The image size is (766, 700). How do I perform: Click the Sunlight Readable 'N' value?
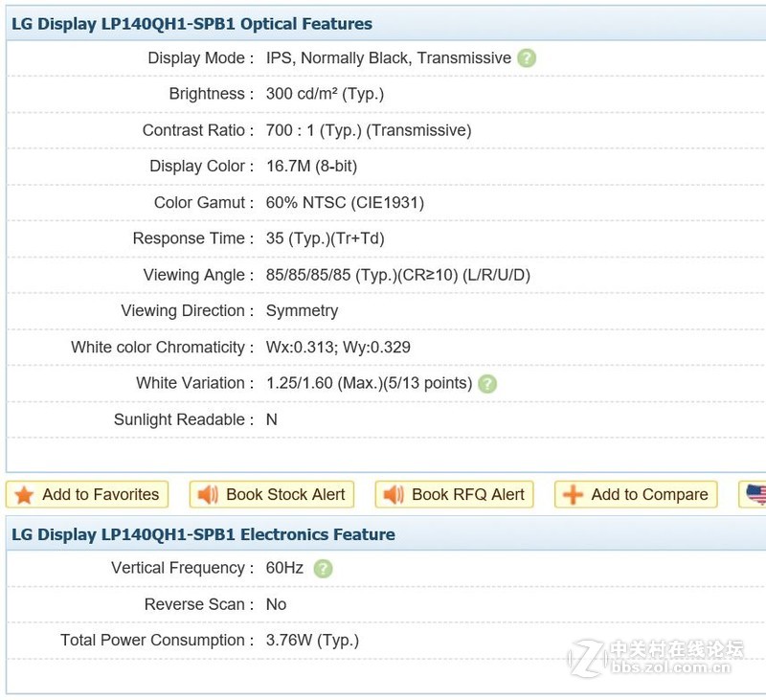[272, 419]
